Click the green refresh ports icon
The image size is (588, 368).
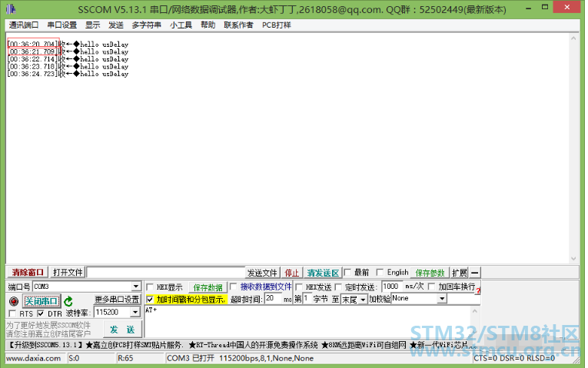point(68,301)
